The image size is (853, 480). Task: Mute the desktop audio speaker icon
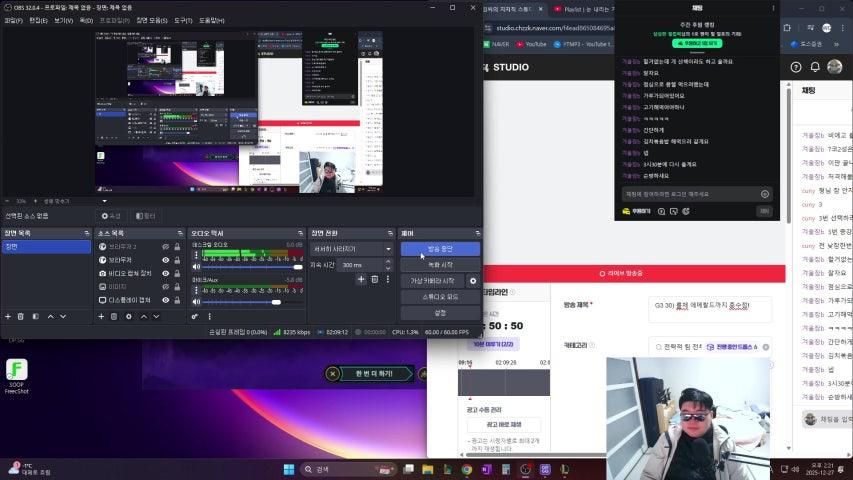[197, 267]
